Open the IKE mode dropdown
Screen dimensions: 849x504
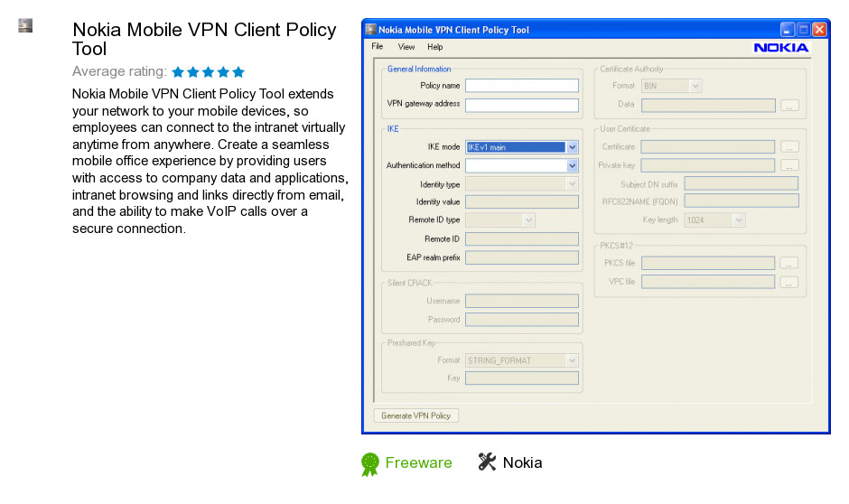click(x=521, y=146)
